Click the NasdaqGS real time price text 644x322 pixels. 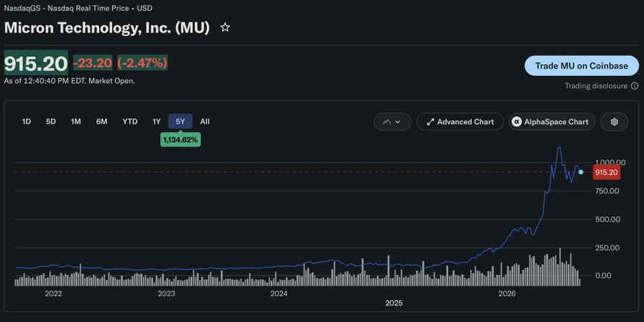pos(78,8)
